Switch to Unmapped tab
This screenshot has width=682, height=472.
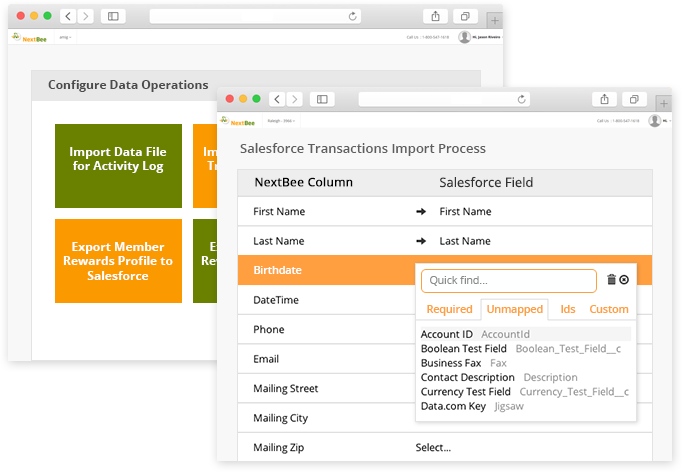tap(515, 309)
